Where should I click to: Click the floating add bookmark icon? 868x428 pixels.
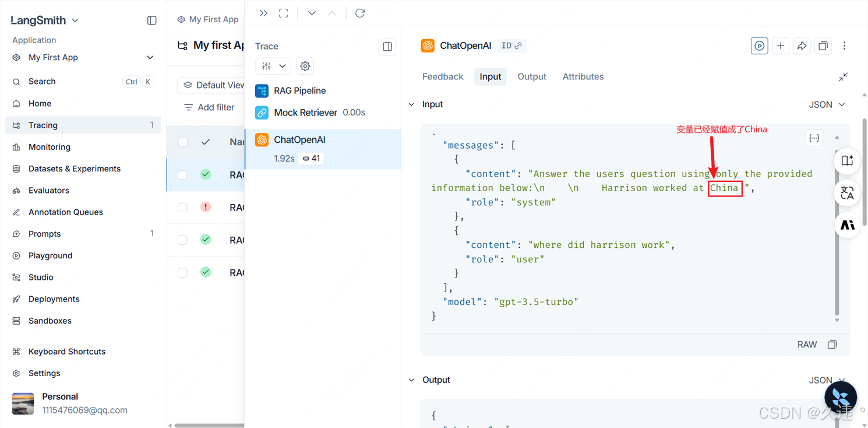(847, 161)
